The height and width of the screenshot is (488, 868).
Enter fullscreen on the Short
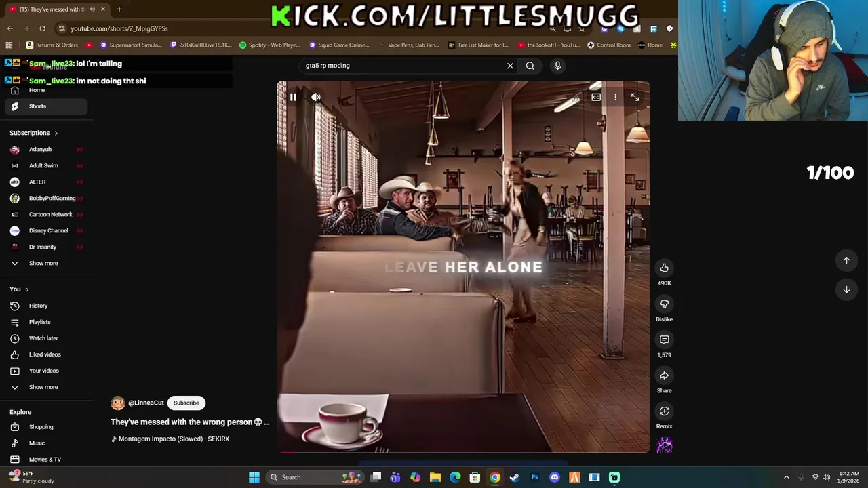tap(635, 97)
